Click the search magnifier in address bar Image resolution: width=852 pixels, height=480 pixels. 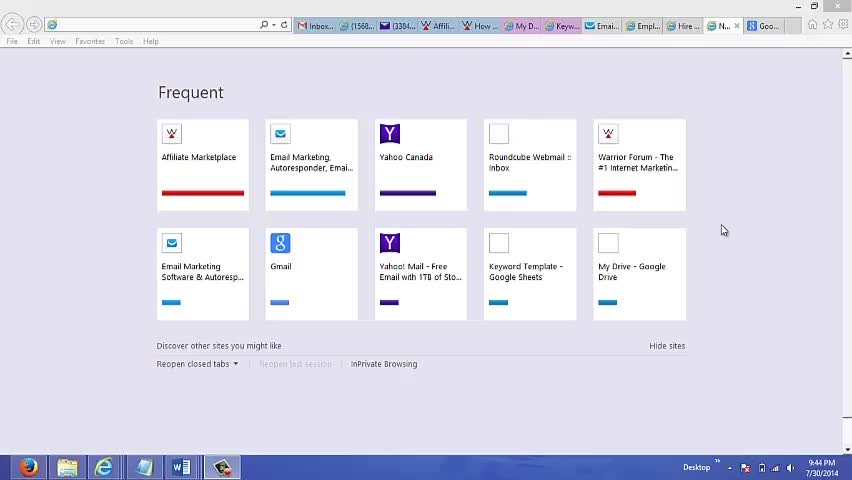click(x=264, y=25)
